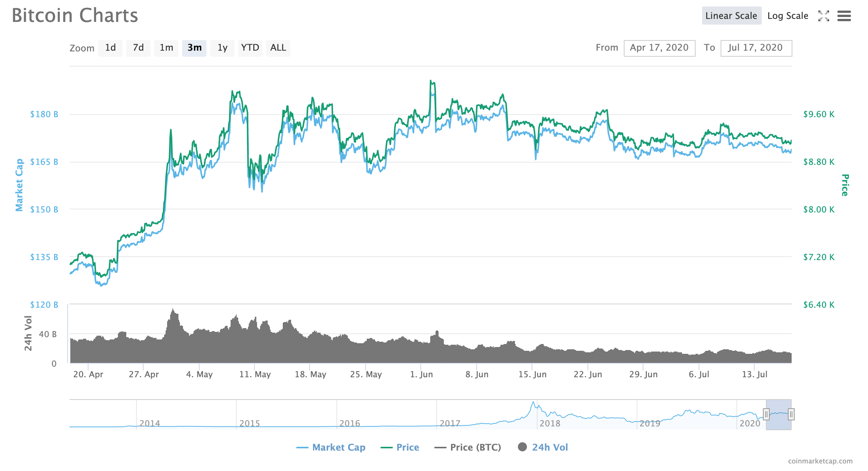This screenshot has height=471, width=868.
Task: Set zoom to 1y
Action: point(222,48)
